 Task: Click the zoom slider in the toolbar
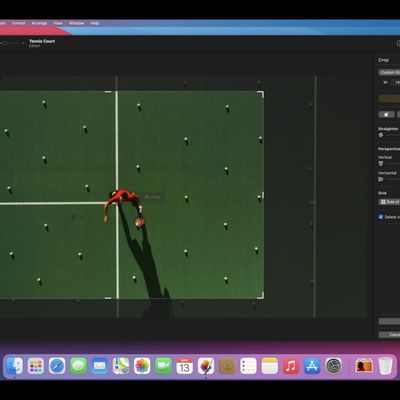[x=10, y=43]
